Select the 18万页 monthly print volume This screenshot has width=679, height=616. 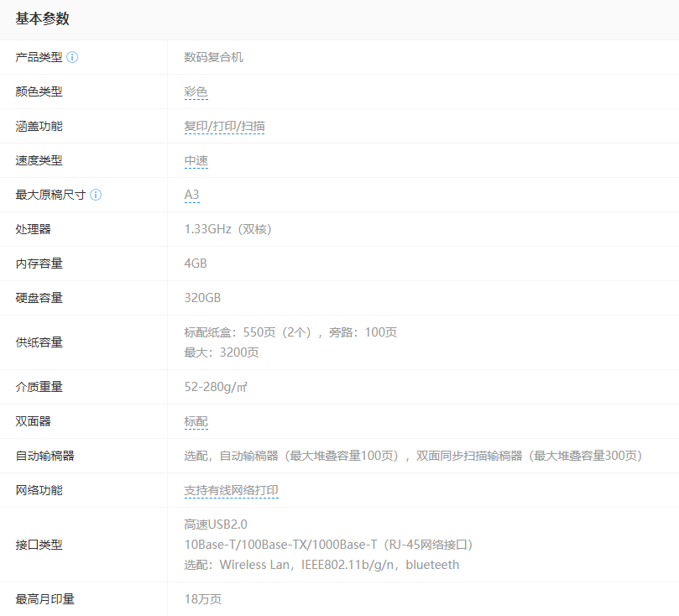click(x=202, y=599)
